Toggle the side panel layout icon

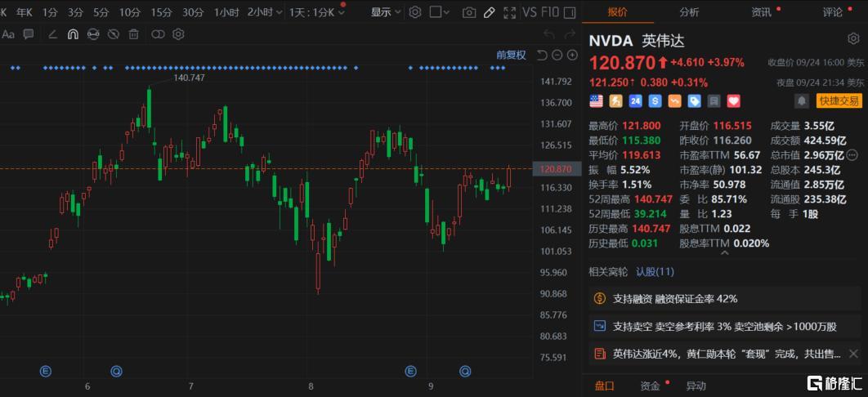[570, 12]
